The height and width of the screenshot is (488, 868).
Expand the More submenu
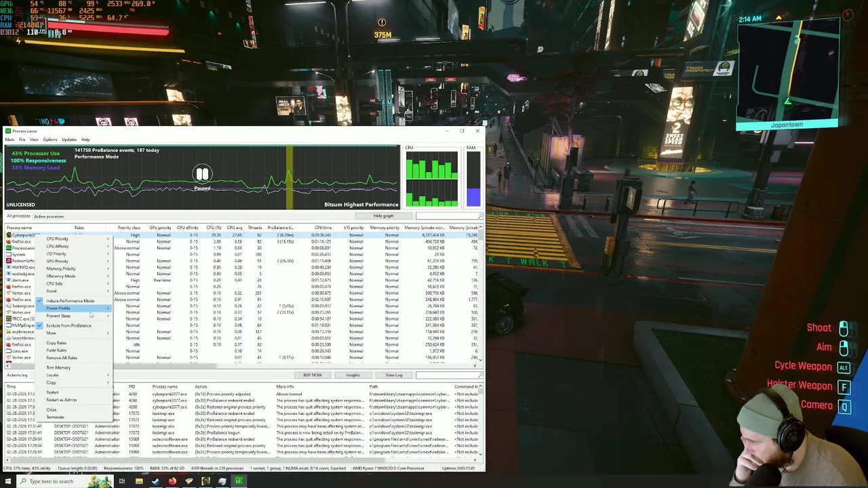75,333
